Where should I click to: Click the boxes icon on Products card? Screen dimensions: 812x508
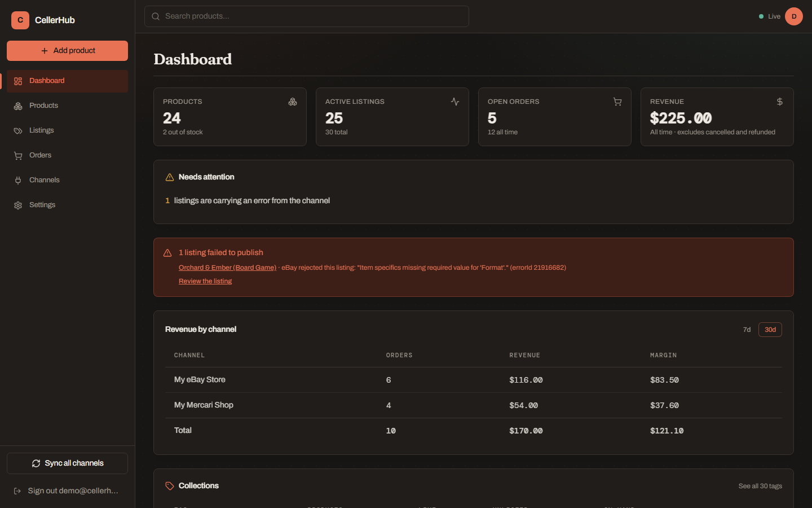[x=293, y=102]
